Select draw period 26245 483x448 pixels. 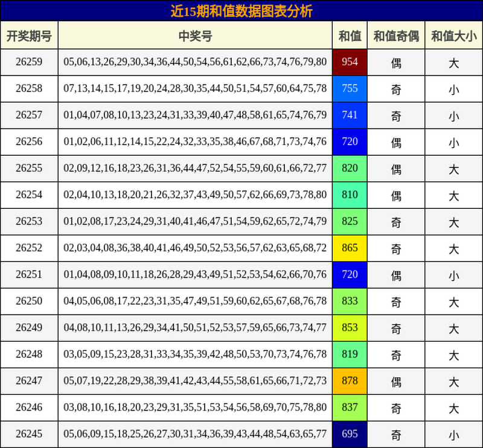29,435
